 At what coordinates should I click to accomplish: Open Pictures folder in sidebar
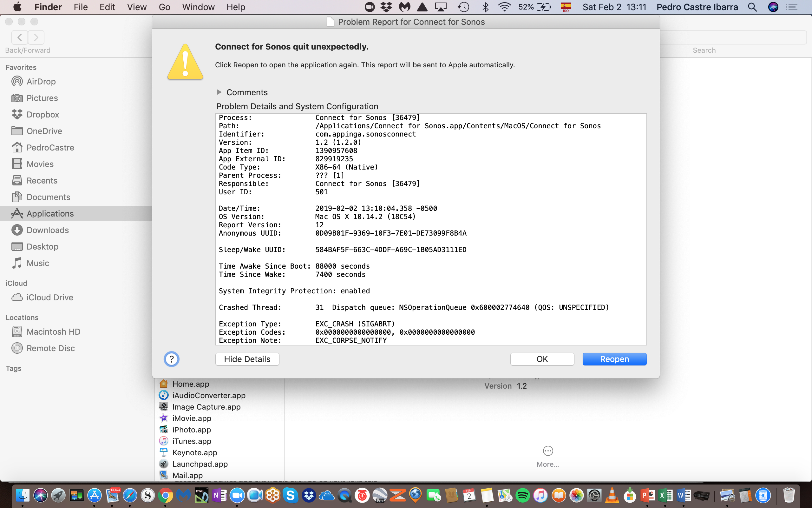(x=42, y=98)
